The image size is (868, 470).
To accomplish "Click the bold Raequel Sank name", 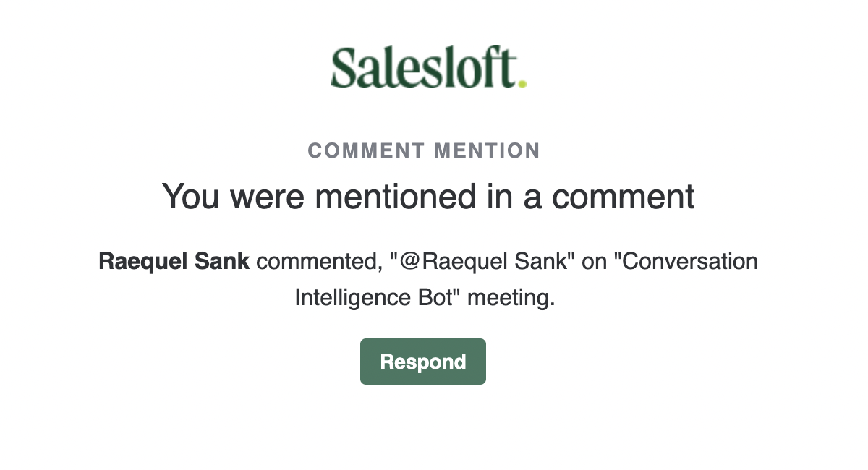I will coord(174,261).
